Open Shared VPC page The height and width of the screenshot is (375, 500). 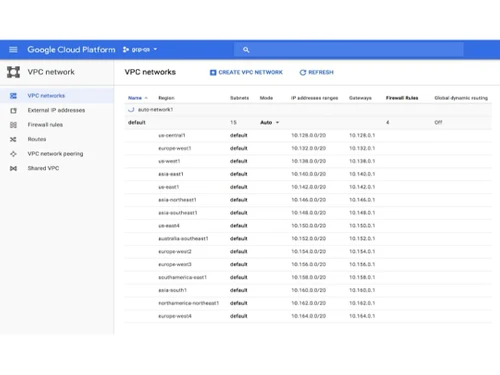click(x=43, y=168)
